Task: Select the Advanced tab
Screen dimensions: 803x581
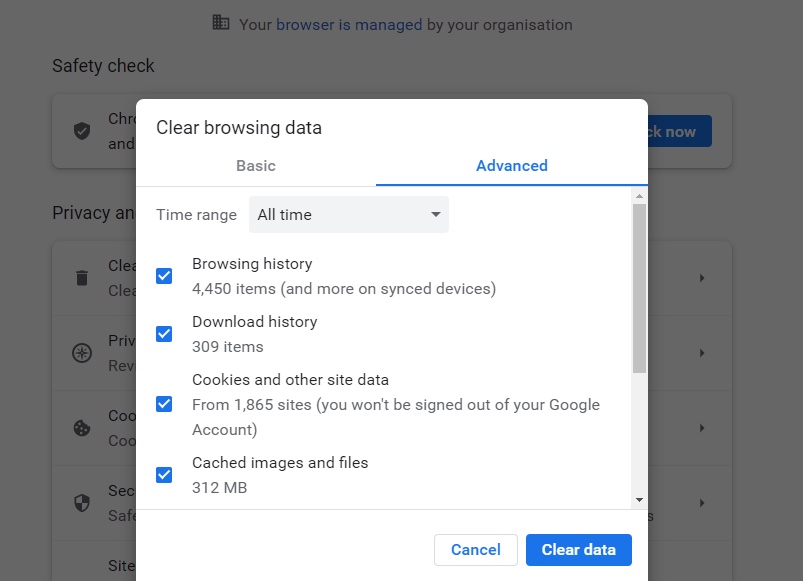Action: point(511,166)
